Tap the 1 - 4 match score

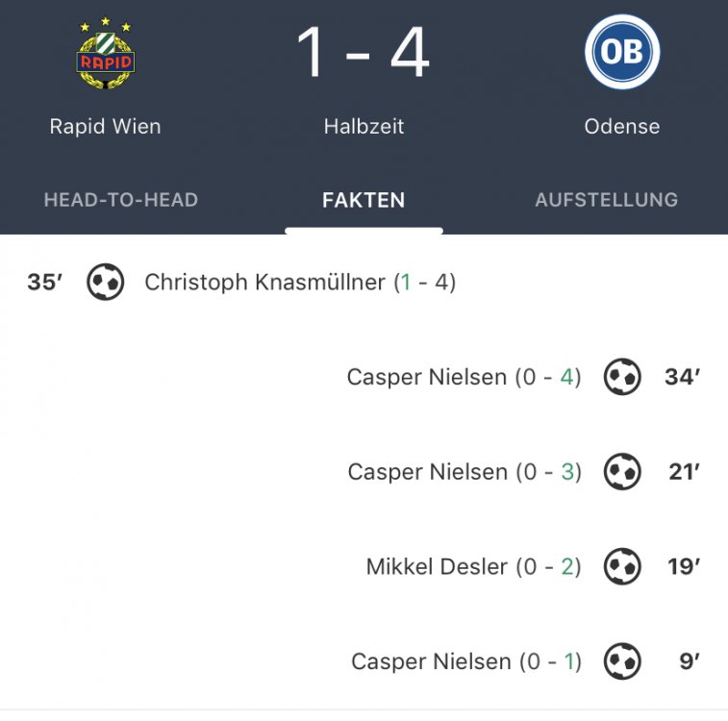point(364,53)
